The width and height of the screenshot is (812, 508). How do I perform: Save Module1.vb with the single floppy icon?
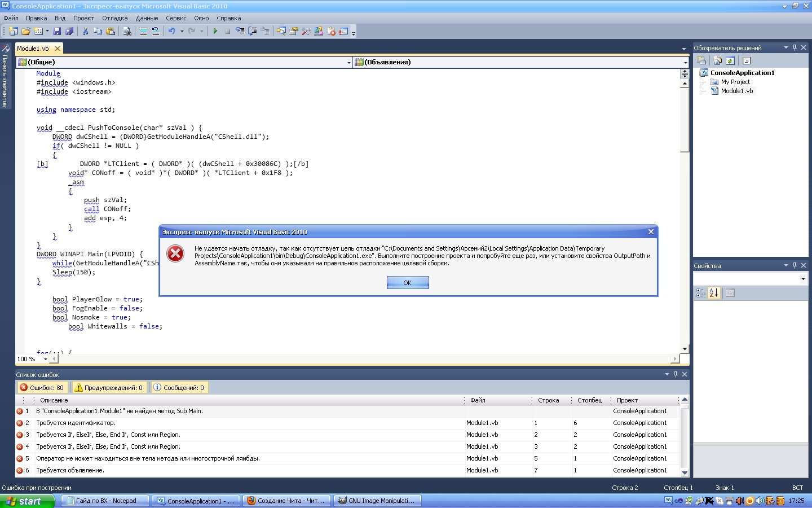(57, 32)
